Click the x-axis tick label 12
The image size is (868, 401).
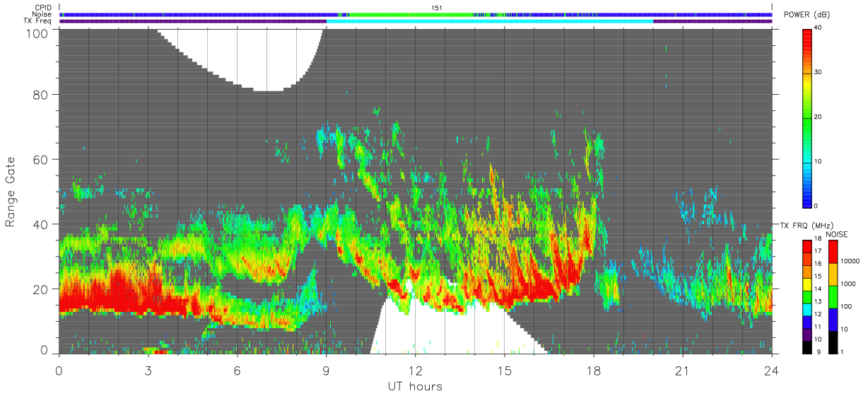coord(415,371)
